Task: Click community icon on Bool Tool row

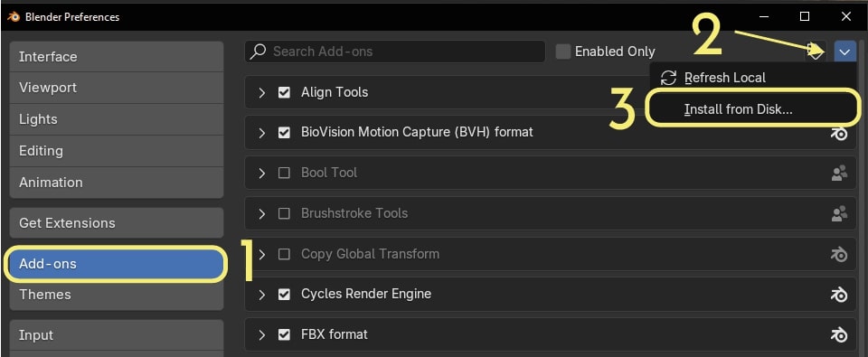Action: 839,174
